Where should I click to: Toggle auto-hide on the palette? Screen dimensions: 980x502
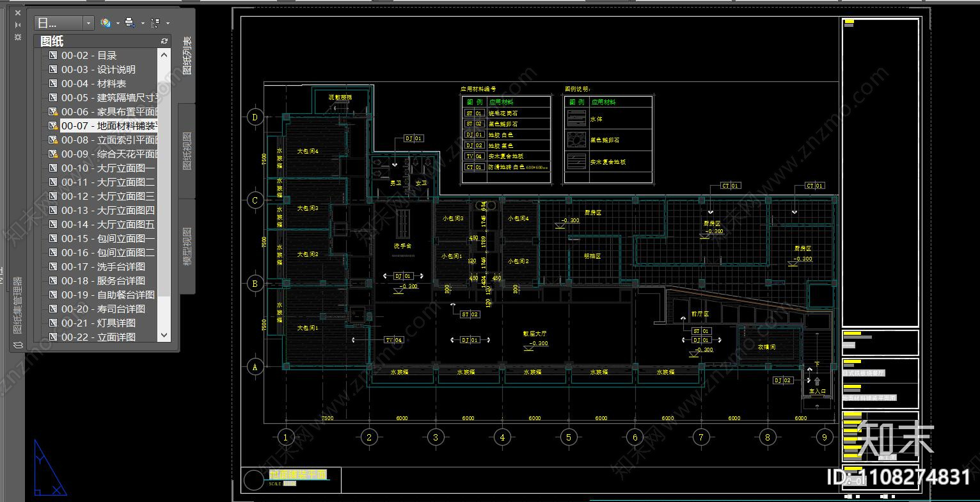[x=18, y=25]
